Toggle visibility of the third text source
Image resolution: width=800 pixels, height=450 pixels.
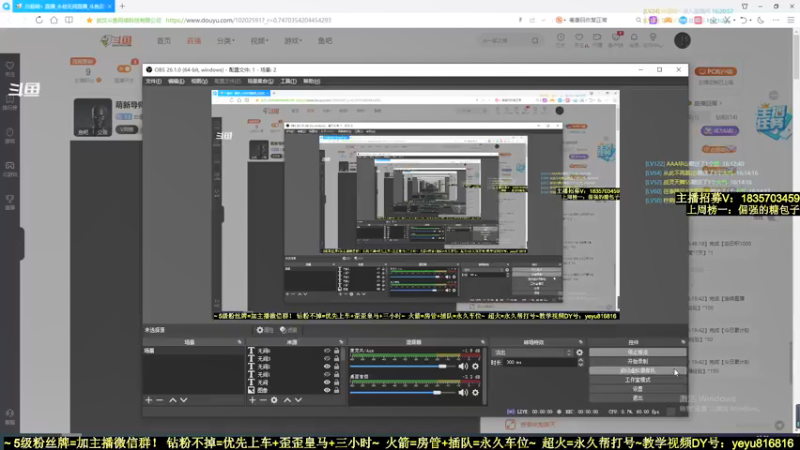coord(327,367)
